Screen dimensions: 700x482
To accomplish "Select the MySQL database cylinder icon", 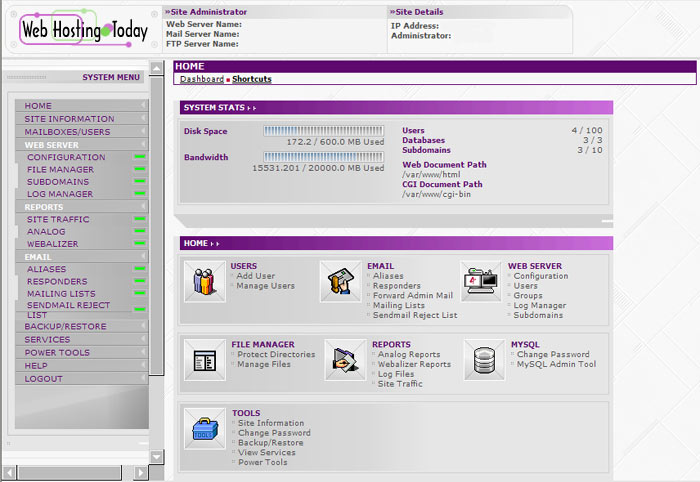I will click(485, 359).
